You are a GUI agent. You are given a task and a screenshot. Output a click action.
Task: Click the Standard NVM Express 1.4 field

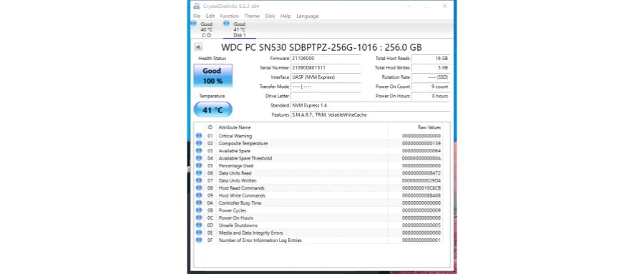[x=370, y=106]
